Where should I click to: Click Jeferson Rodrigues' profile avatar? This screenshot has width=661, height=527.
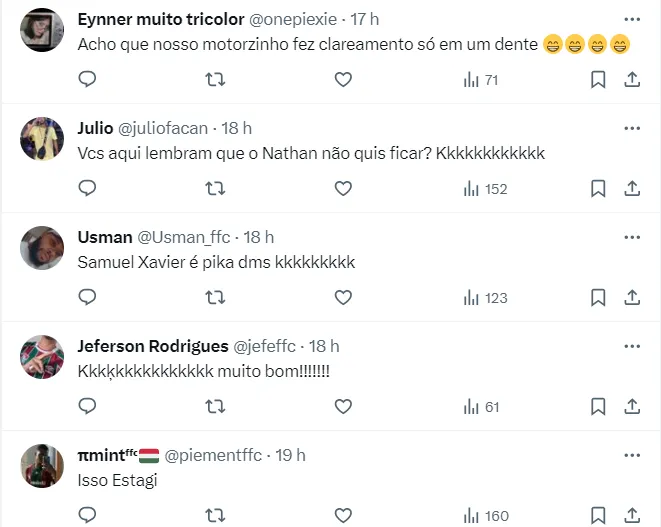click(x=42, y=357)
